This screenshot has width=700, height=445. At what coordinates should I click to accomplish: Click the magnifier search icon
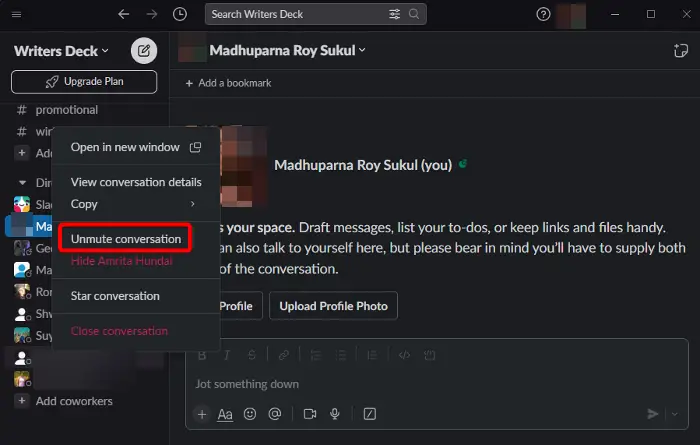point(414,14)
